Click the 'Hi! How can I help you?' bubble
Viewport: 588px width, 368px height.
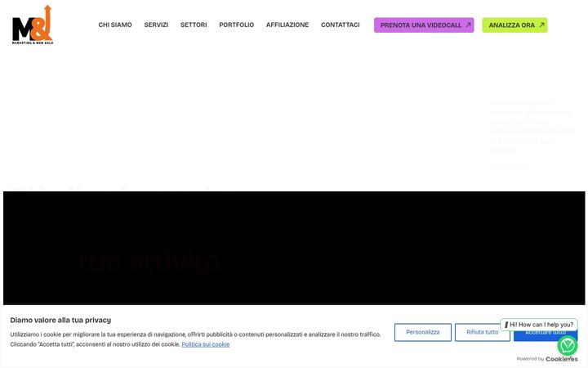pos(538,325)
